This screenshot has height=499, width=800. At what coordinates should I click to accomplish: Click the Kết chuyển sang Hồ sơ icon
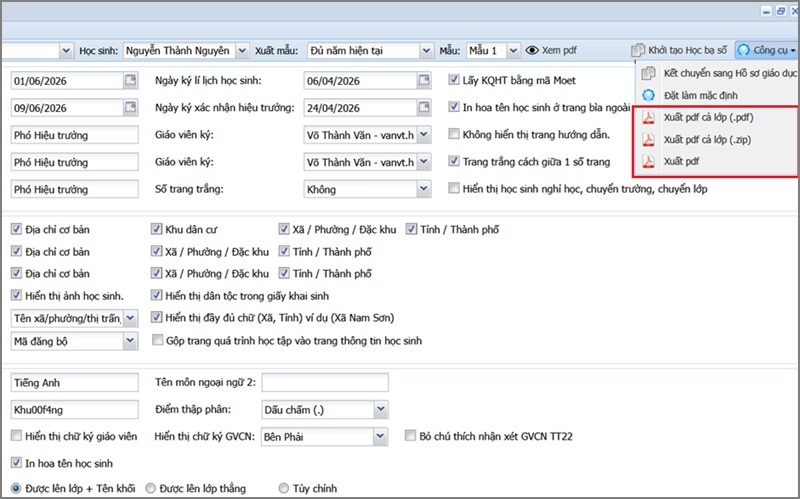click(x=648, y=73)
